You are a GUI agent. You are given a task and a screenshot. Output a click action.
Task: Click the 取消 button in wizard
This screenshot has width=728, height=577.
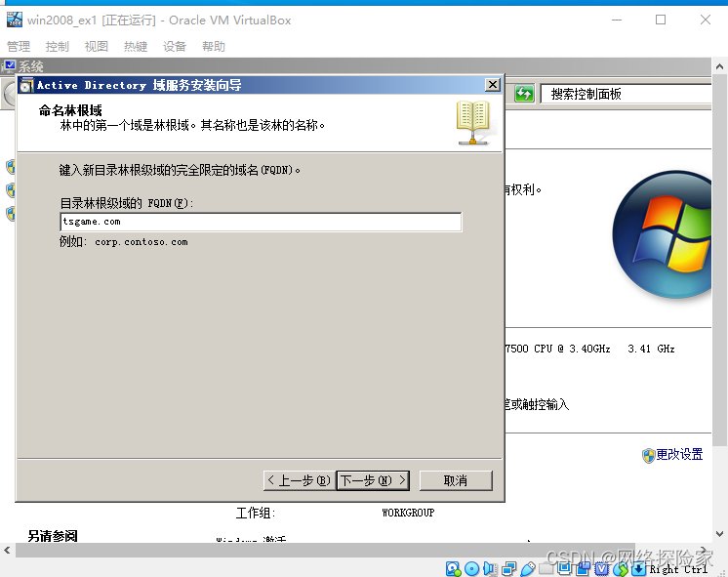point(456,480)
